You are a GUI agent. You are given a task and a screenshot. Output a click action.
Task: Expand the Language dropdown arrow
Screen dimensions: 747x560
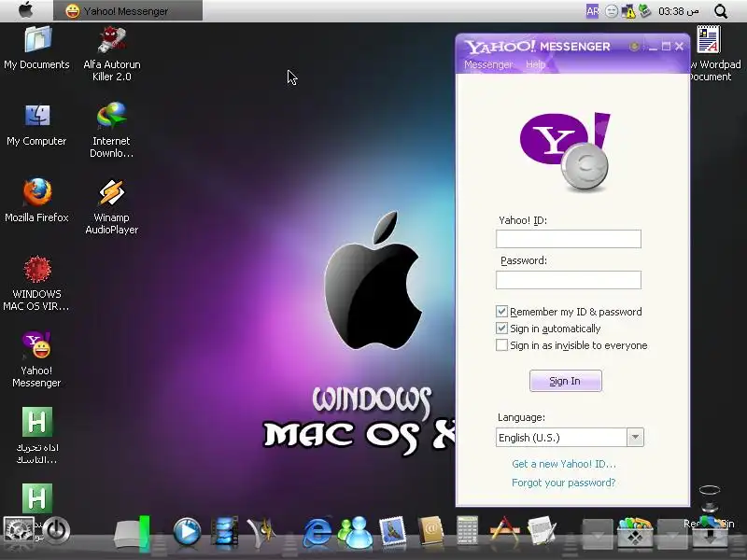pos(635,437)
